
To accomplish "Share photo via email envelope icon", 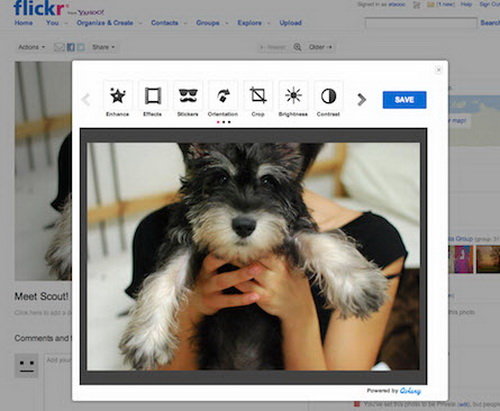I will coord(59,47).
